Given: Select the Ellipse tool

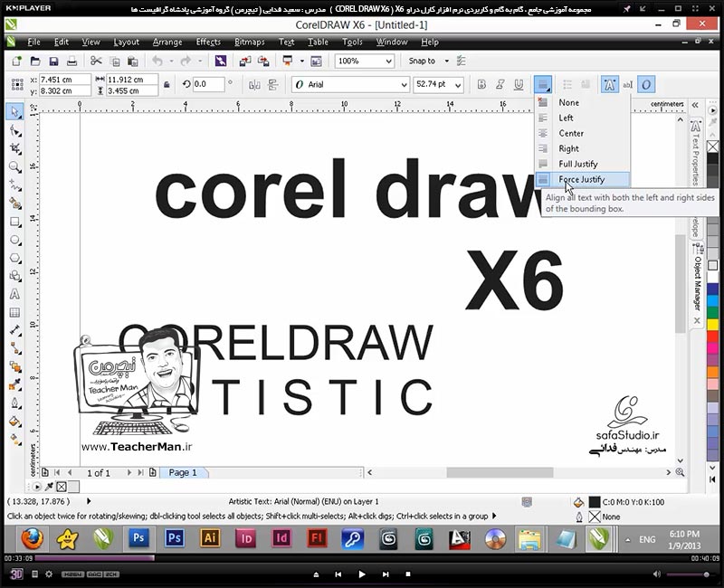Looking at the screenshot, I should [x=14, y=240].
